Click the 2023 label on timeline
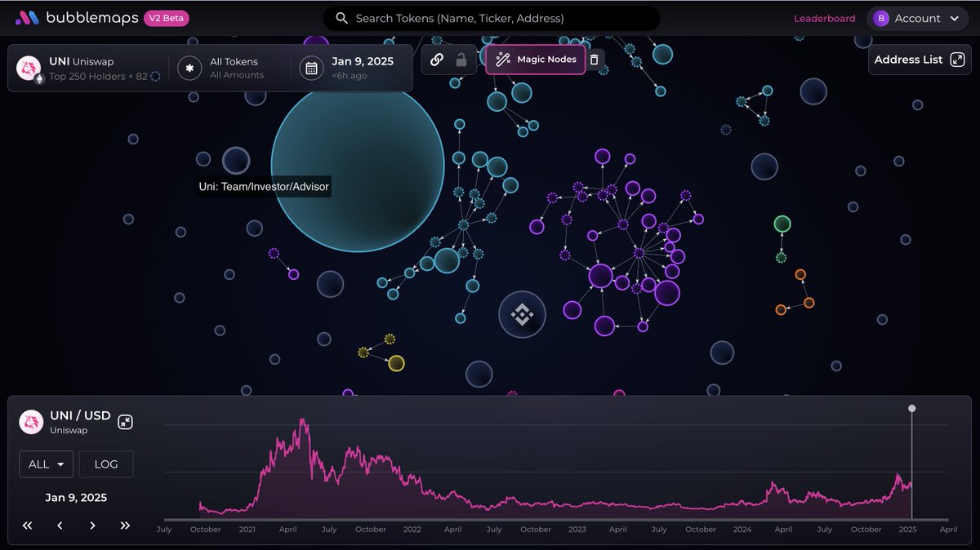 (x=577, y=530)
